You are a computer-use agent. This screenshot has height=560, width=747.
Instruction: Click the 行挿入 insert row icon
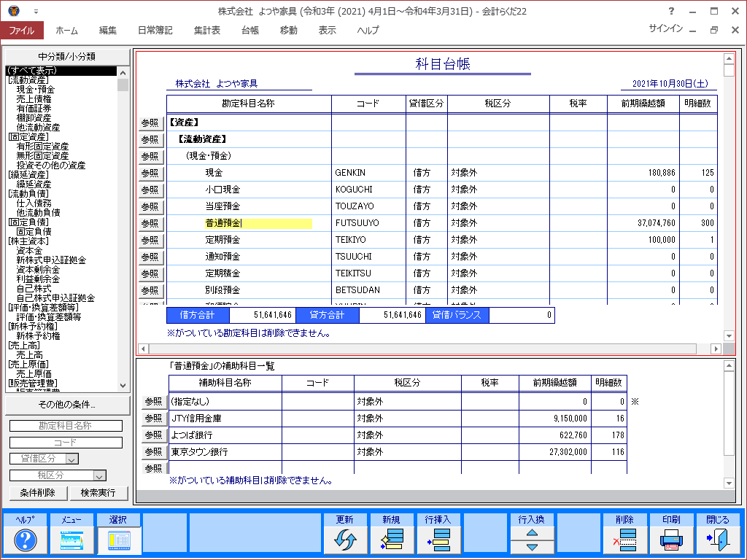[438, 540]
